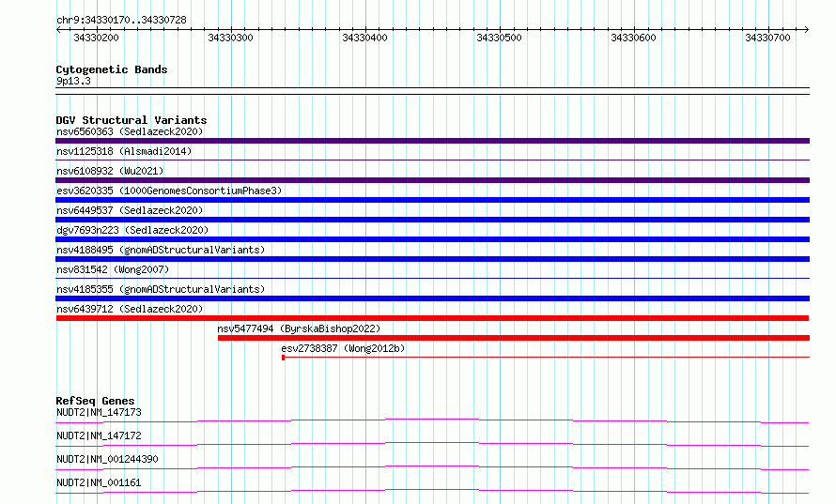Open nsv4185355 (gnomADStructuralVariants) label

(161, 289)
